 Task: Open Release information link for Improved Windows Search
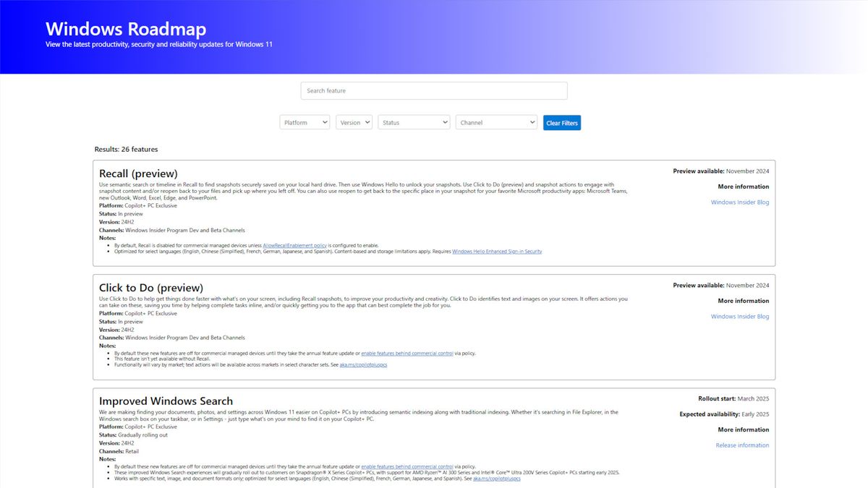coord(742,445)
